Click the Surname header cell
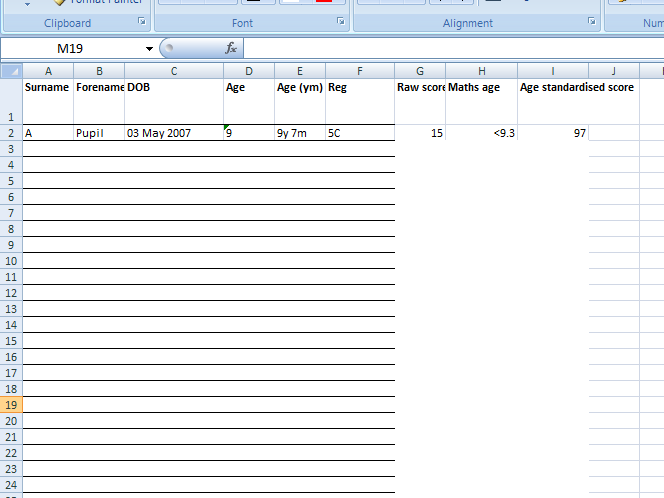664x498 pixels. click(x=48, y=102)
